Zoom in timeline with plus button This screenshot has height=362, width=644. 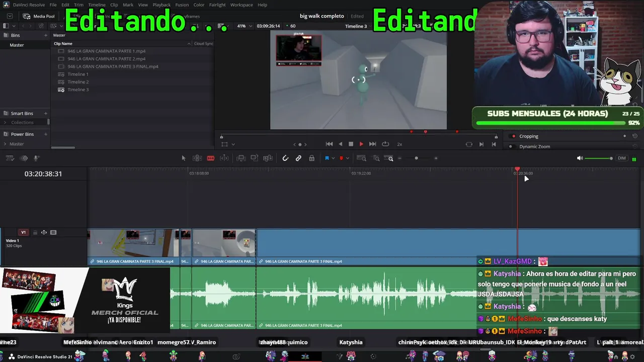pyautogui.click(x=436, y=158)
